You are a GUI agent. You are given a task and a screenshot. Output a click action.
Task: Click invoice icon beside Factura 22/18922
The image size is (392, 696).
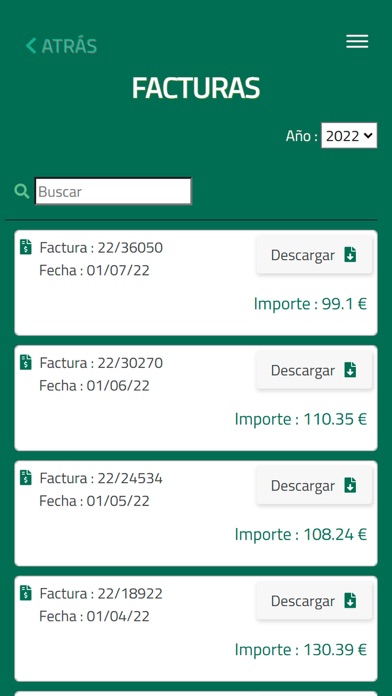26,593
